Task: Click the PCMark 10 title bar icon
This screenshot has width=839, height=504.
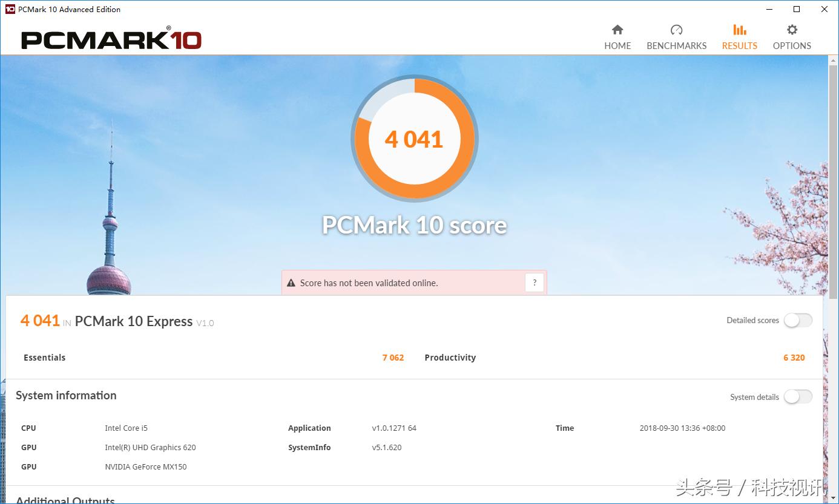Action: pos(10,9)
